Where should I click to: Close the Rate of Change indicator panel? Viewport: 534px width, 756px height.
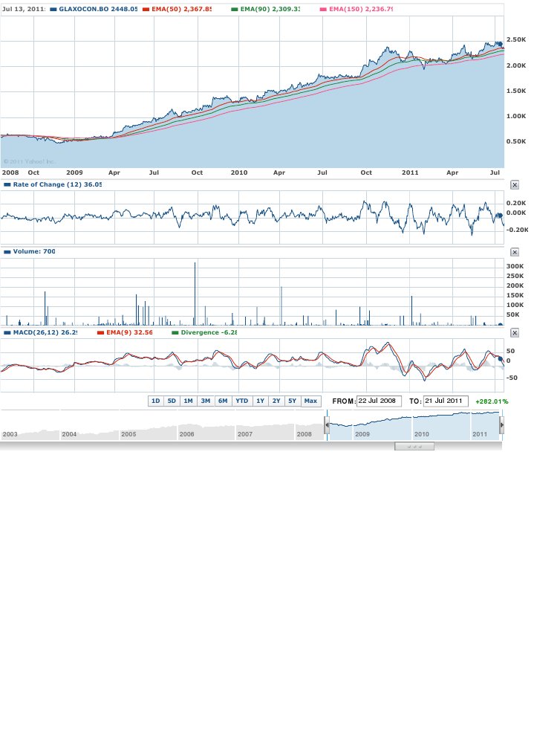pyautogui.click(x=515, y=184)
